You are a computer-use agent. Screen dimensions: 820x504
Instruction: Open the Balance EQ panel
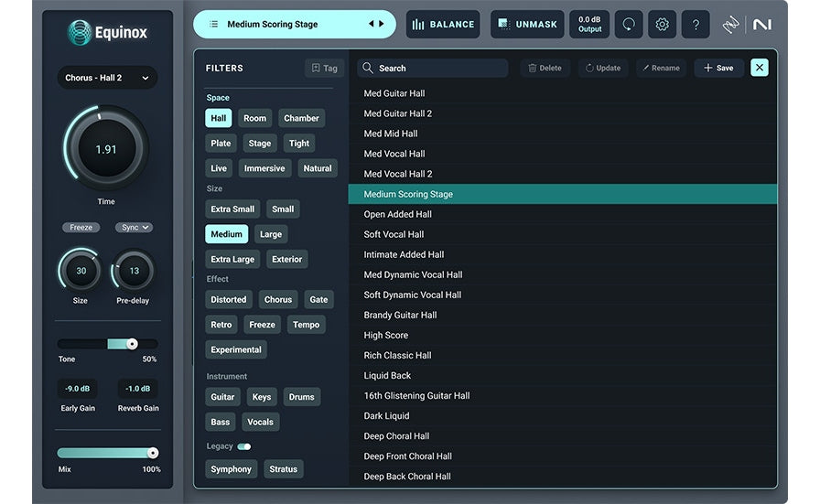tap(443, 24)
